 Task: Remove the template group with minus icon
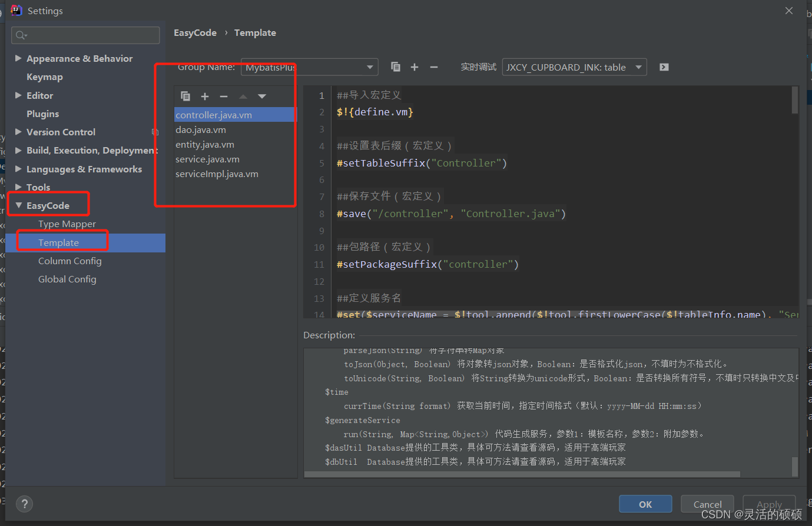tap(434, 67)
